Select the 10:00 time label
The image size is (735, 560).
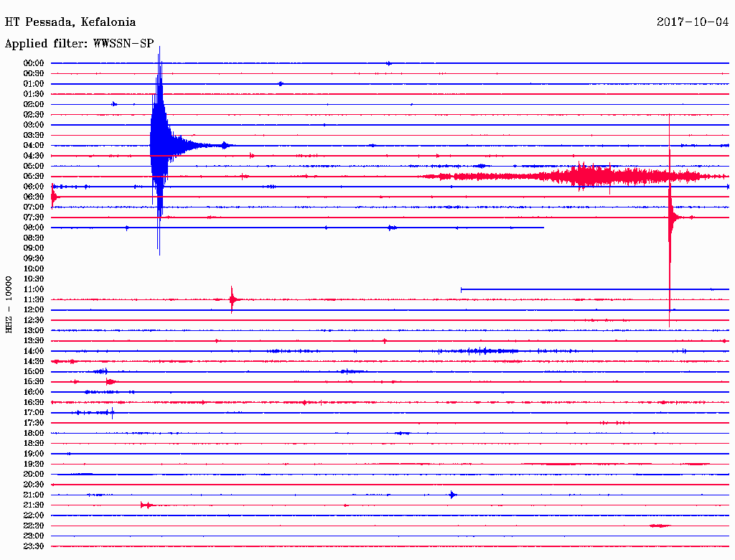pyautogui.click(x=34, y=269)
